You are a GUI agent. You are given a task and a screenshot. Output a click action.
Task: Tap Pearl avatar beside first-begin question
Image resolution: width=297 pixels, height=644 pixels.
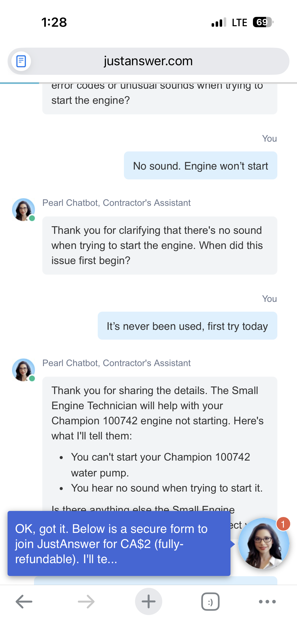coord(23,210)
